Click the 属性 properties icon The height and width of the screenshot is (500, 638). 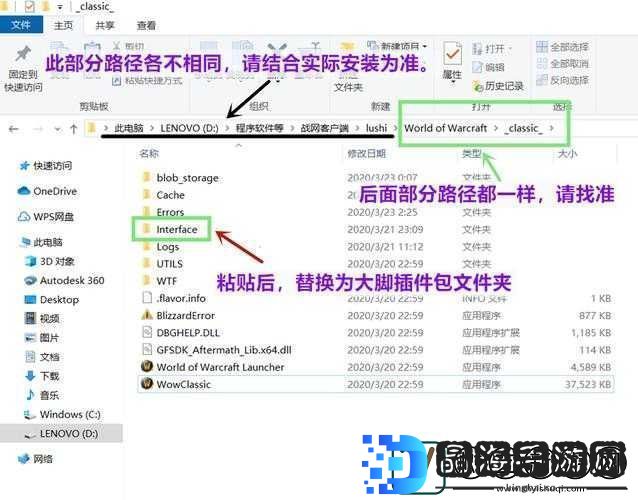[x=452, y=62]
